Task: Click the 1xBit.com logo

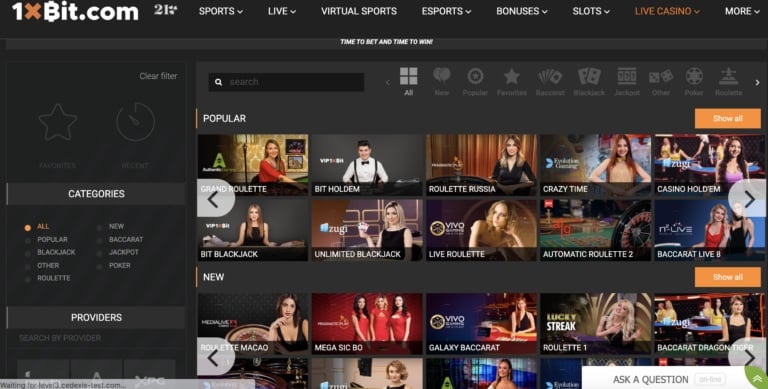Action: (x=75, y=12)
